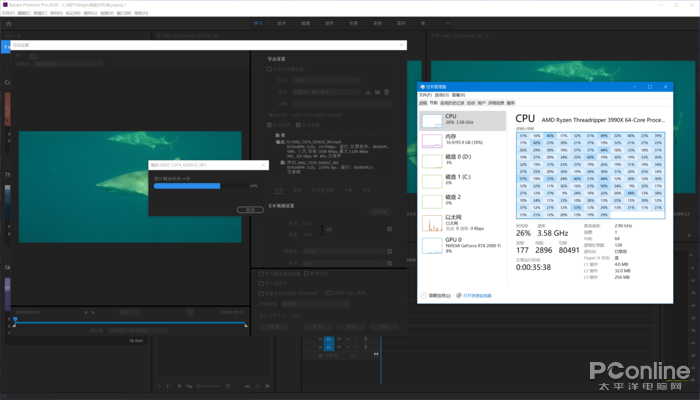
Task: Toggle the match-source checkbox beside frame rate
Action: 389,251
